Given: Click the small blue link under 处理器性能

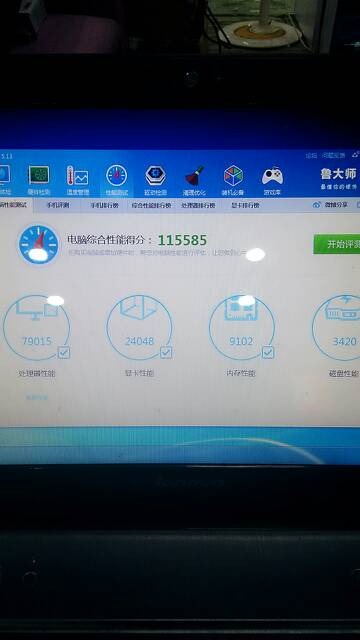Looking at the screenshot, I should tap(37, 397).
